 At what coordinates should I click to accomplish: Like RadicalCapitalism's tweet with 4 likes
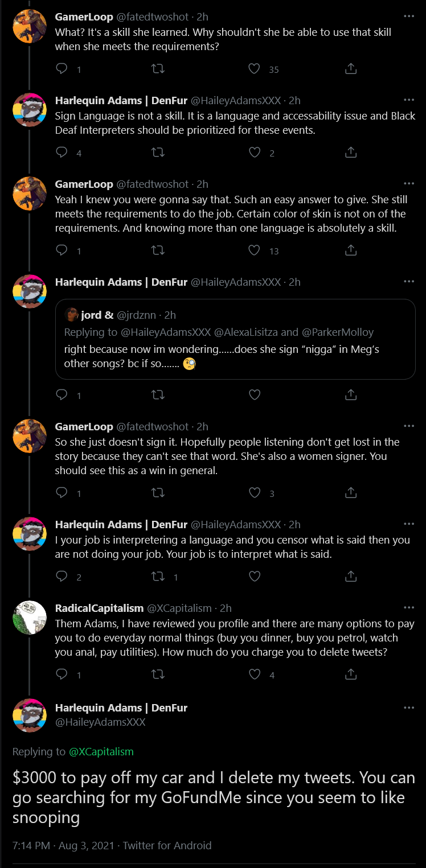coord(255,674)
